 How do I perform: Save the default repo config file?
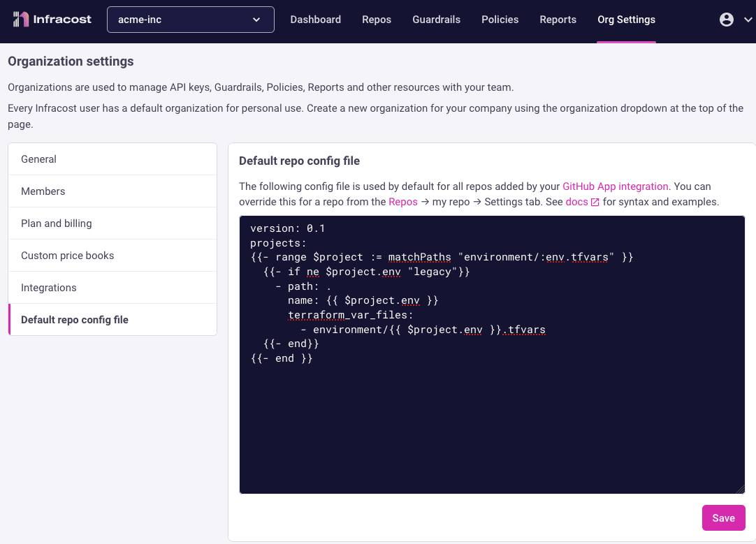tap(723, 518)
